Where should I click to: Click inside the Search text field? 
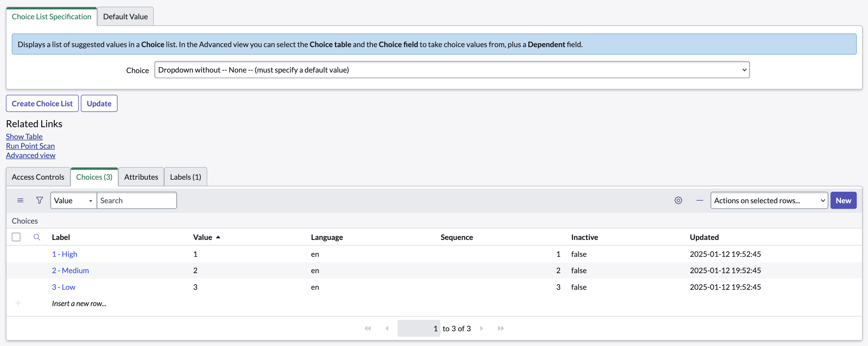137,200
